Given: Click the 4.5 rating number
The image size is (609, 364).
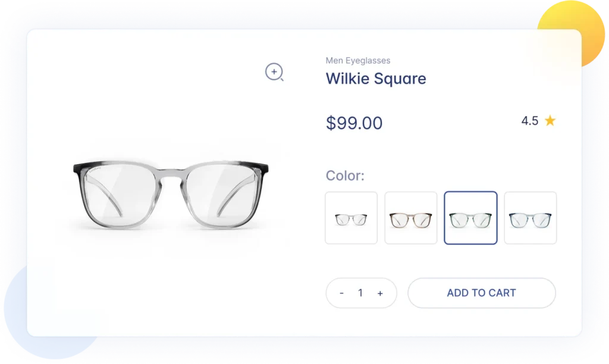Looking at the screenshot, I should (x=530, y=121).
